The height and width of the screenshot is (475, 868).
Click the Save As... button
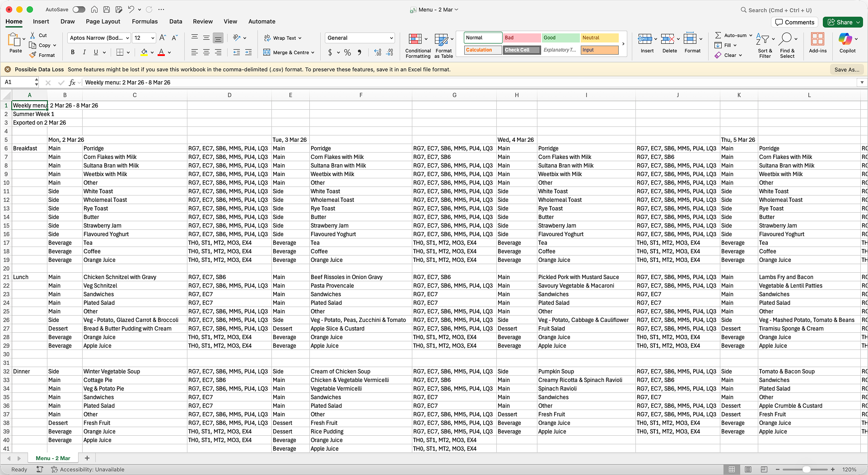846,70
